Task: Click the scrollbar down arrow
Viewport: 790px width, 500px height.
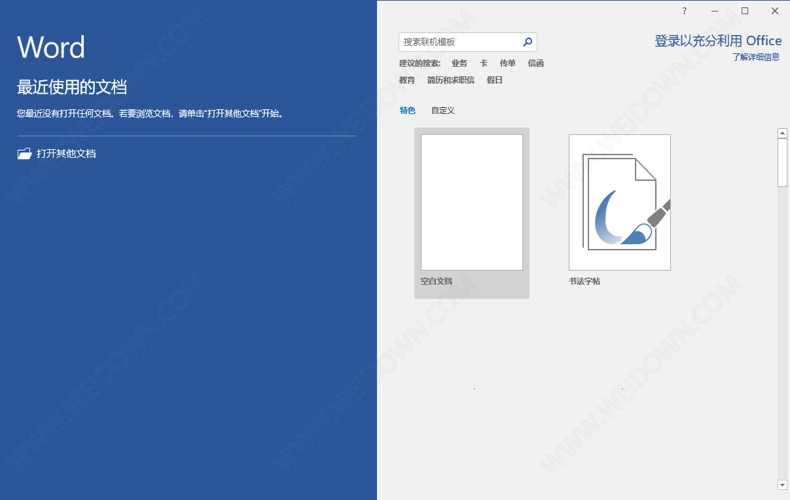Action: (x=782, y=485)
